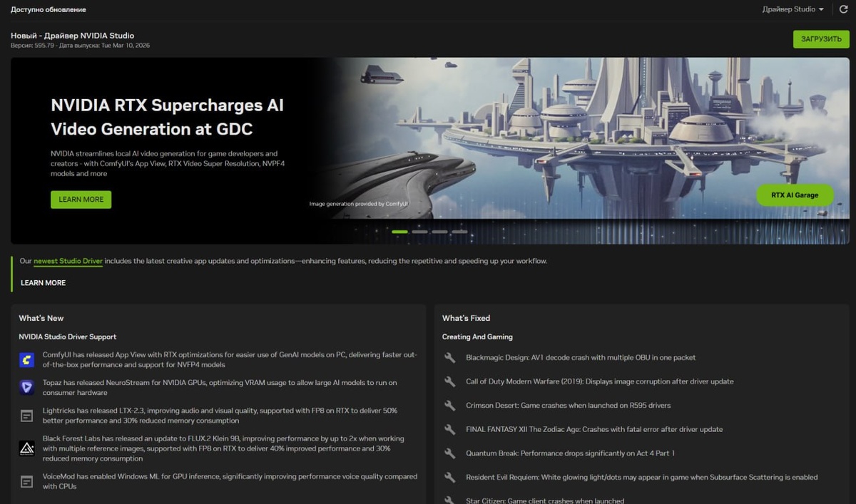Open the newest Studio Driver link
This screenshot has height=504, width=856.
click(68, 262)
